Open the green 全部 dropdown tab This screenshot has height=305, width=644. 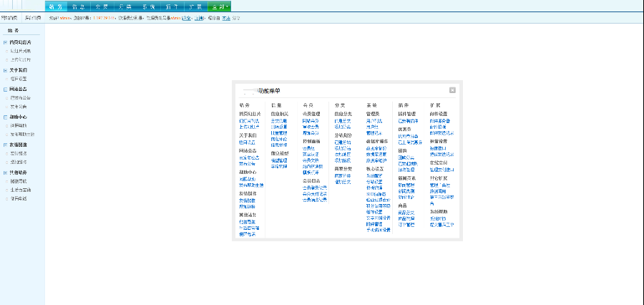(220, 6)
